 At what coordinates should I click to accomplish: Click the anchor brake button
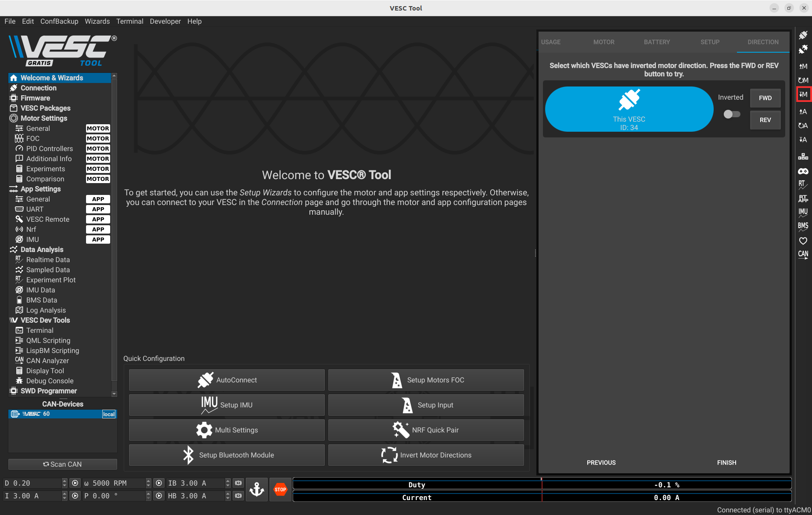(257, 489)
